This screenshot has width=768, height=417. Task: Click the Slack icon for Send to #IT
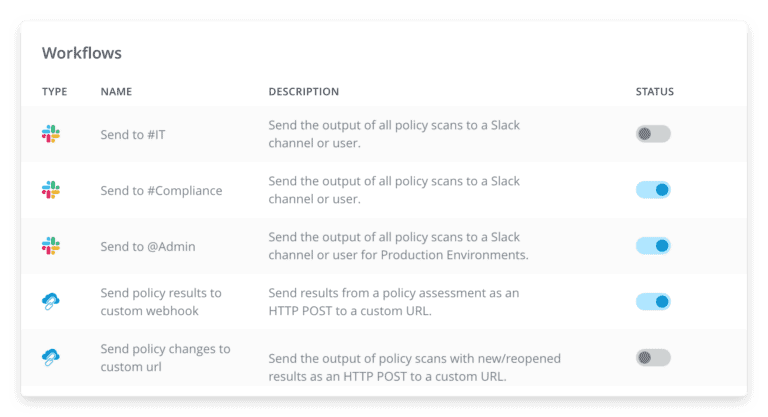(51, 134)
